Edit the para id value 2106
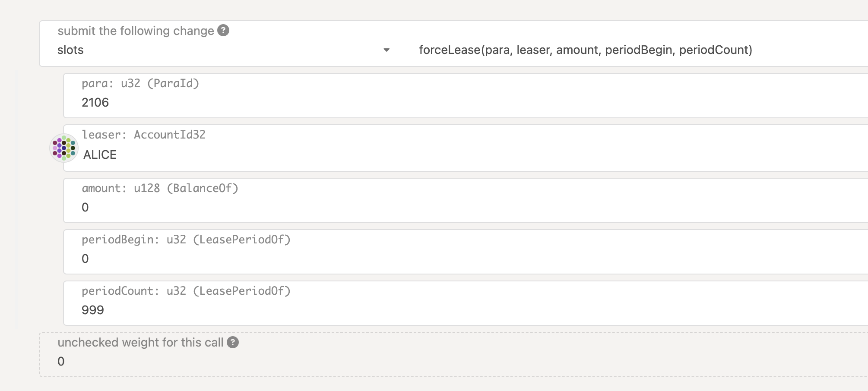 pyautogui.click(x=95, y=102)
